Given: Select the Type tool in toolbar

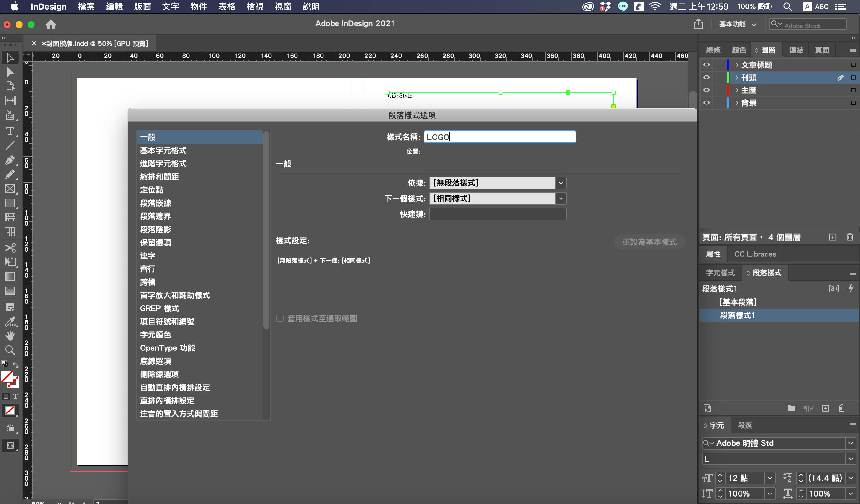Looking at the screenshot, I should [10, 131].
